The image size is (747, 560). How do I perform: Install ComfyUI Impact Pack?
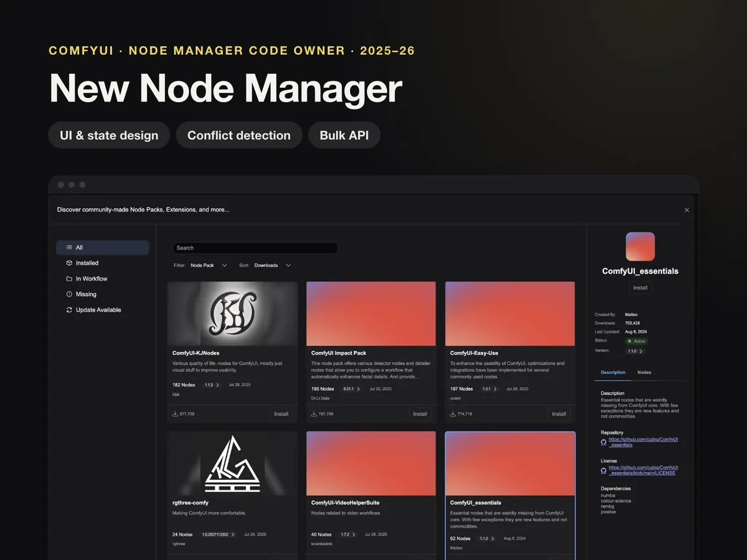420,414
